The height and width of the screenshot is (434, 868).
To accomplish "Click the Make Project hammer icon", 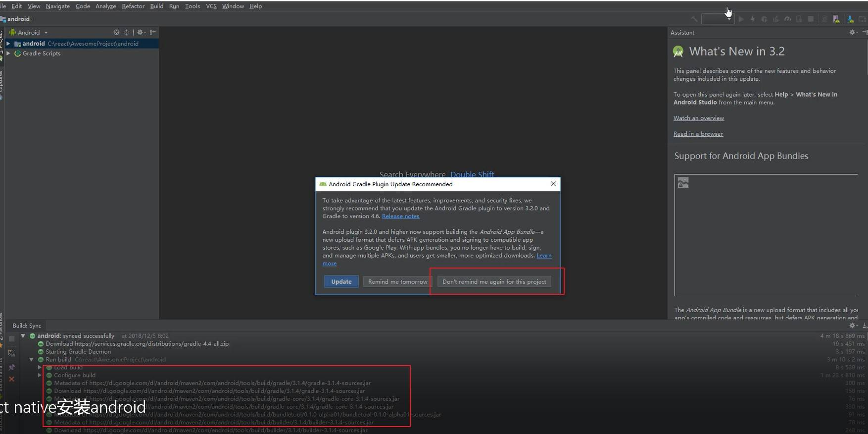I will click(x=694, y=19).
